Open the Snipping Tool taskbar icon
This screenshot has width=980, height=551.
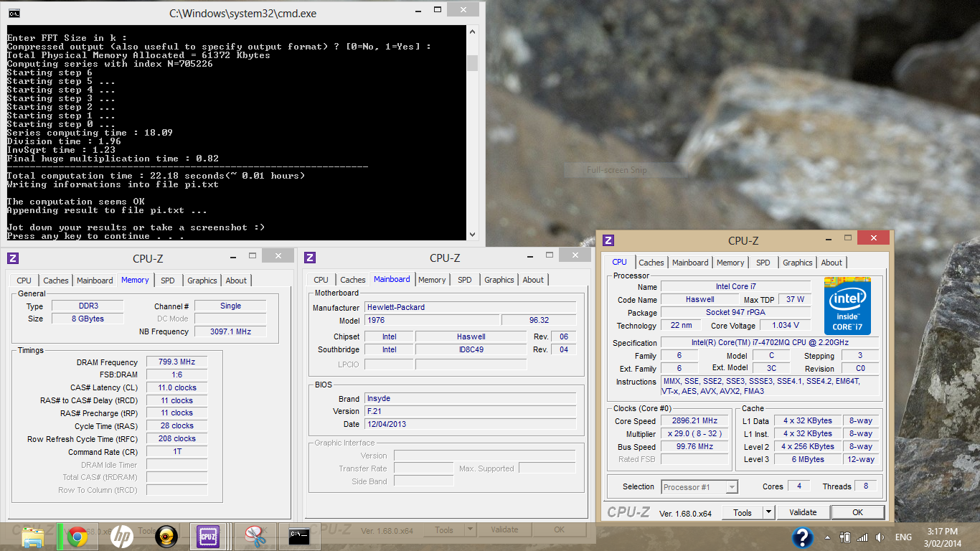click(255, 537)
